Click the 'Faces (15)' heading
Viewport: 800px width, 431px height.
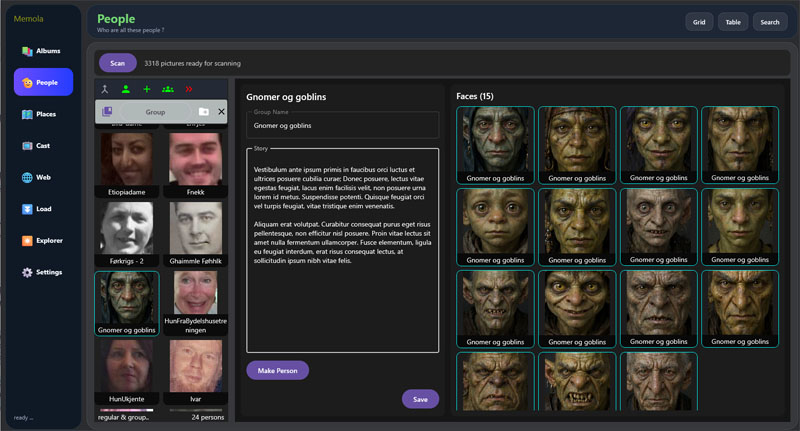tap(474, 96)
